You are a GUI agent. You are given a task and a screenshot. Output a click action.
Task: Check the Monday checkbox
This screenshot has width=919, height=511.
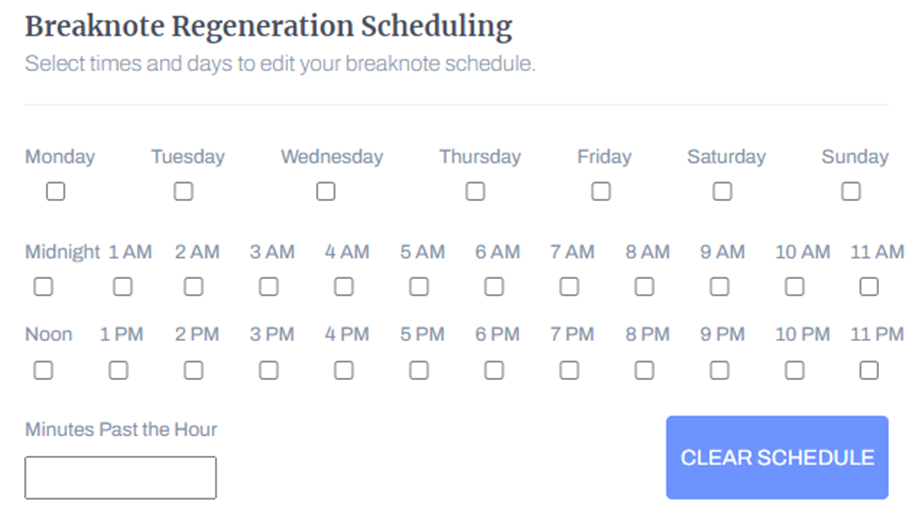pos(56,191)
